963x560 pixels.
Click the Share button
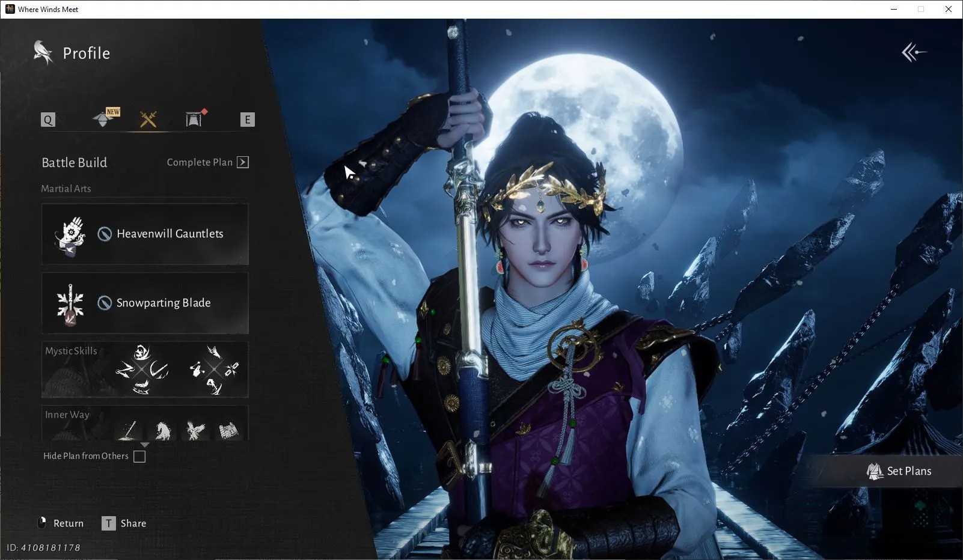pyautogui.click(x=124, y=523)
